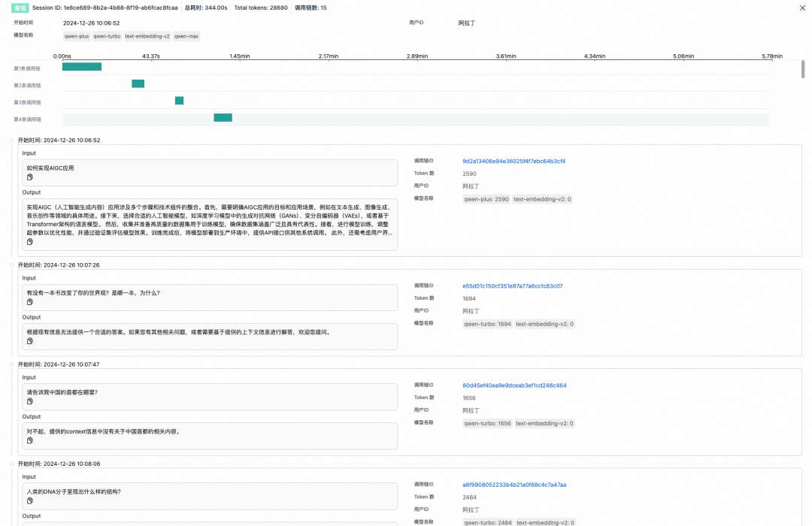812x526 pixels.
Task: Copy the input text "如何实现AIGC应用"
Action: tap(30, 177)
